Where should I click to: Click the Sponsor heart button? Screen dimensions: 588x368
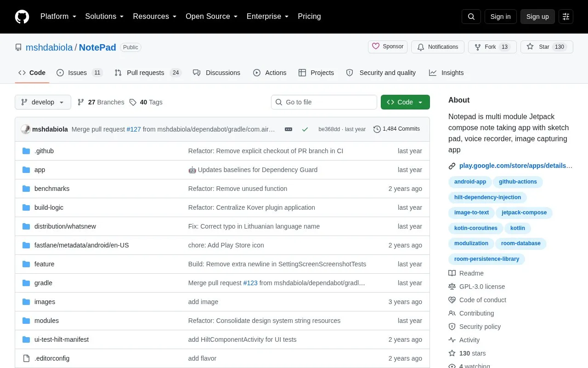(388, 46)
